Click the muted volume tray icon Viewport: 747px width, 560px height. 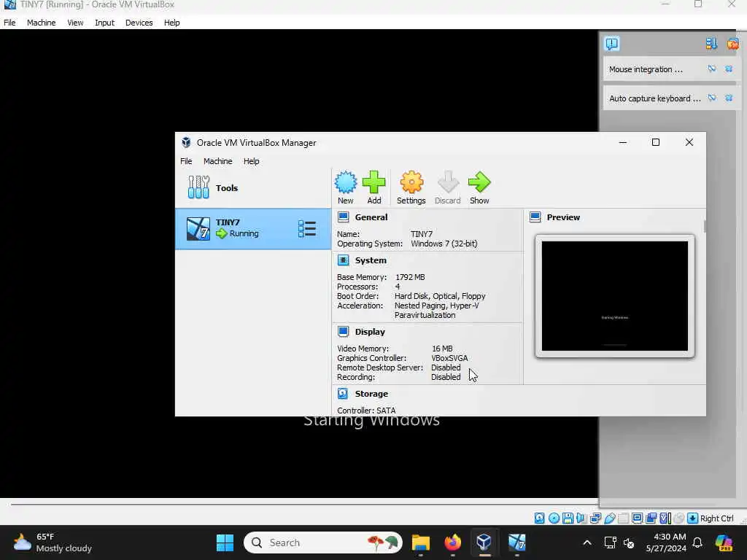click(629, 542)
